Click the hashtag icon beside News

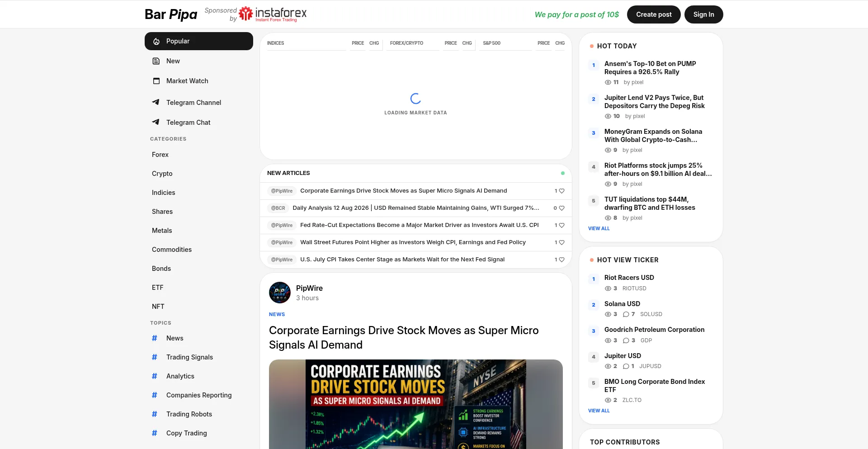click(155, 338)
